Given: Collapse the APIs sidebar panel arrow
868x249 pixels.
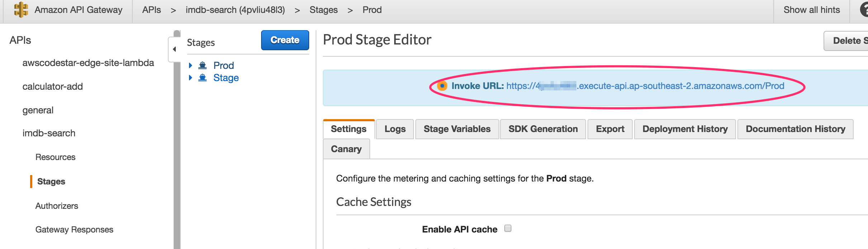Looking at the screenshot, I should [x=174, y=49].
